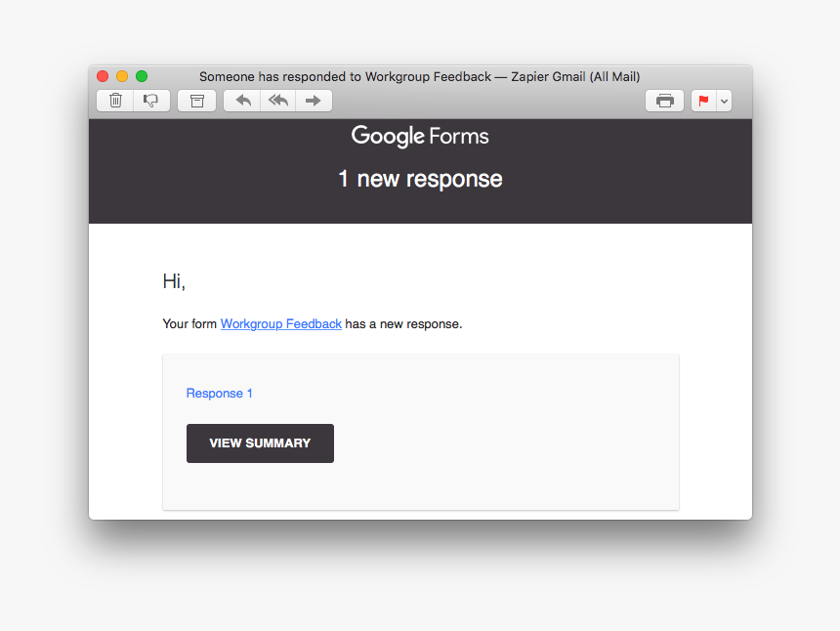Mark the message as junk with the thumbs-down icon
Viewport: 840px width, 631px height.
tap(151, 101)
